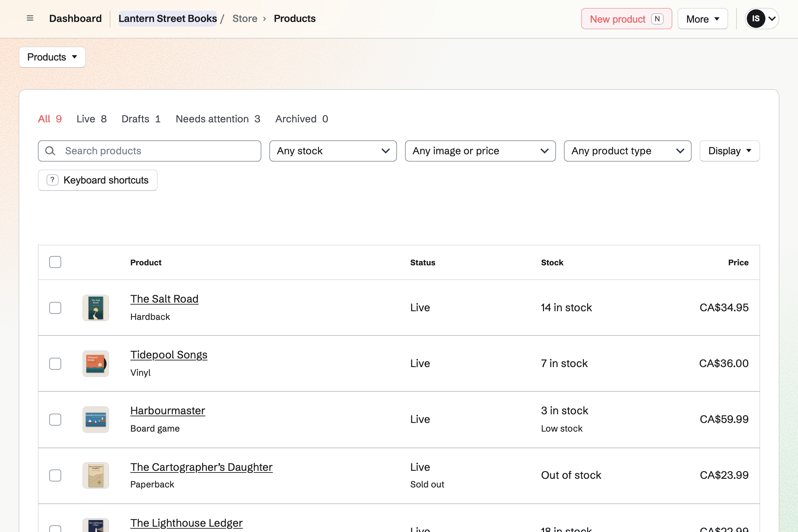798x532 pixels.
Task: Open the hamburger navigation menu
Action: pos(30,18)
